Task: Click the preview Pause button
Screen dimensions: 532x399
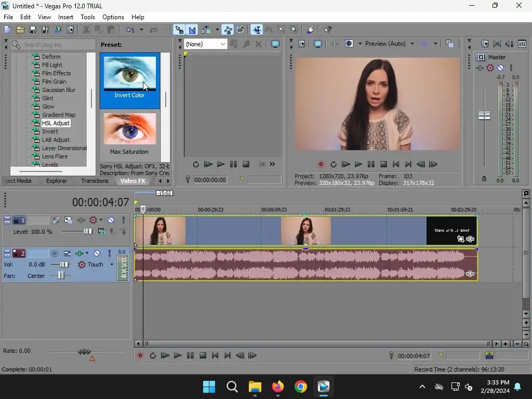Action: pyautogui.click(x=371, y=164)
